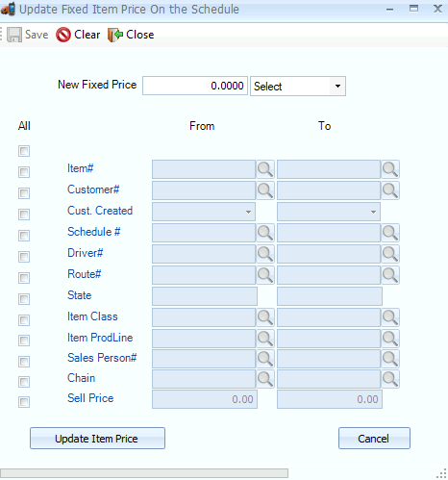Viewport: 448px width, 480px height.
Task: Click the Sales Person# From magnifier icon
Action: [265, 359]
